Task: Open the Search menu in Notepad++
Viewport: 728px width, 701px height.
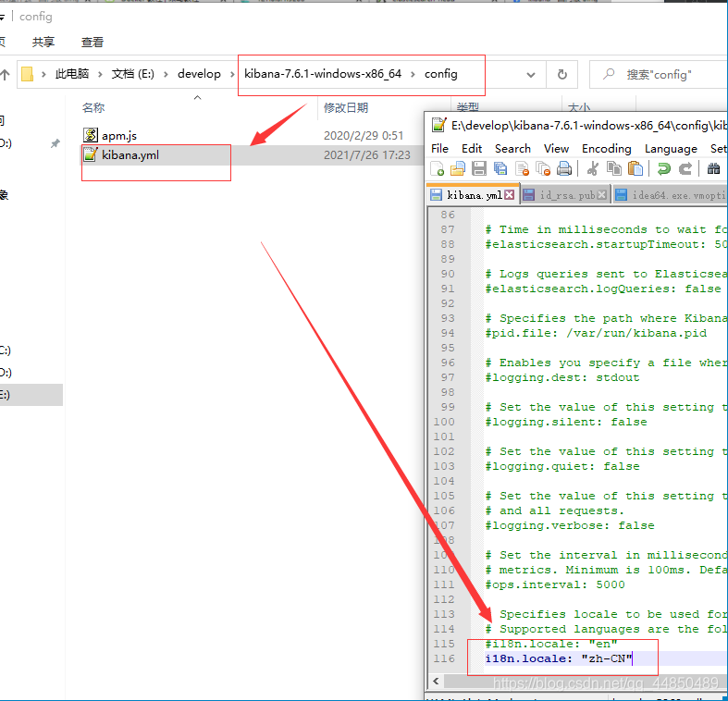Action: 512,149
